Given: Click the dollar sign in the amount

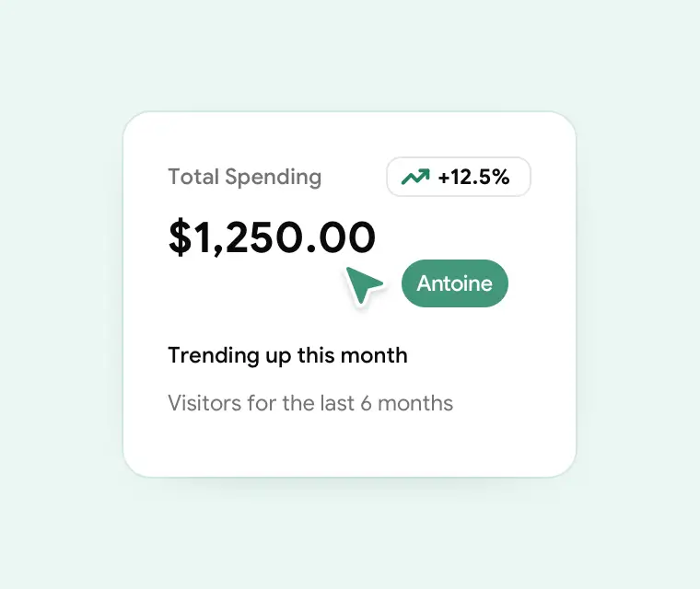Looking at the screenshot, I should point(179,237).
